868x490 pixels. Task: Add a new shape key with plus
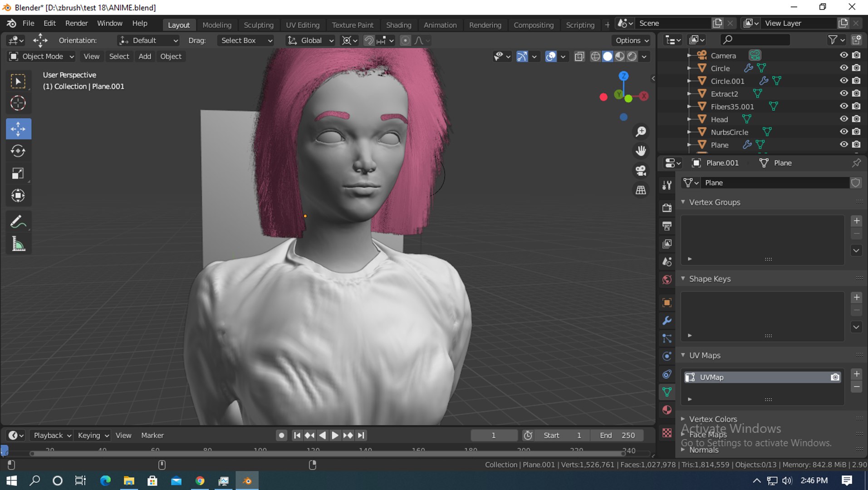[857, 298]
